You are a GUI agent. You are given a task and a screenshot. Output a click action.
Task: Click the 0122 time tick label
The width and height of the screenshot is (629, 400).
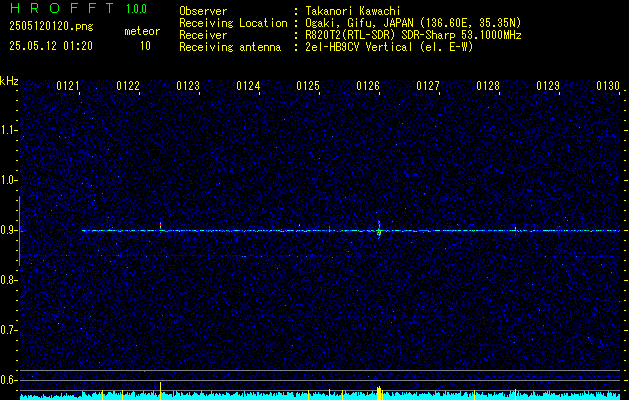(128, 86)
